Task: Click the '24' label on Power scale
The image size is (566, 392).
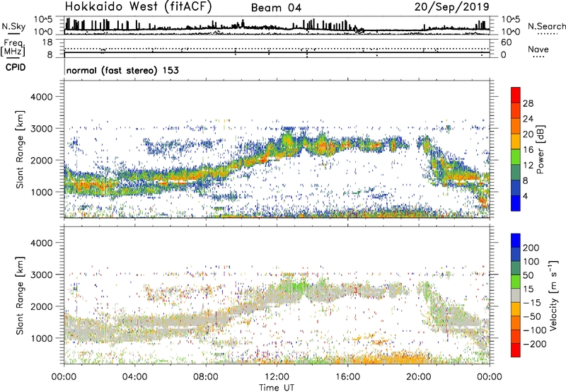Action: pos(528,119)
